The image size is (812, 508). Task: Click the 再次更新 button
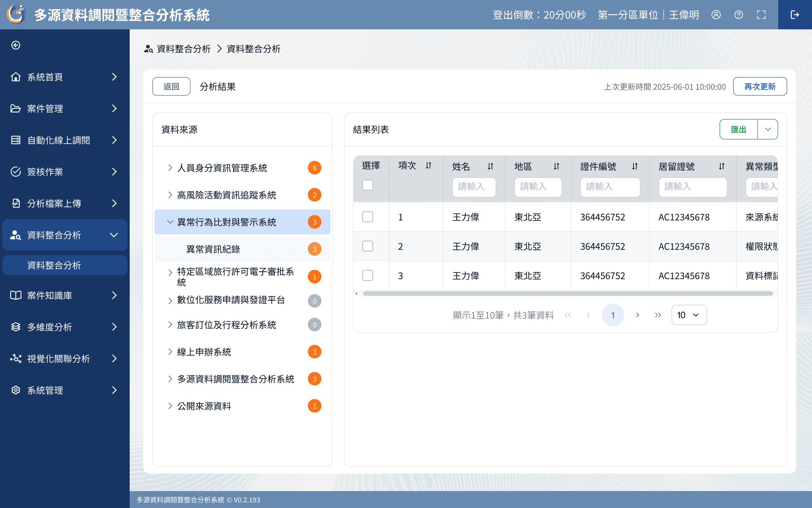pyautogui.click(x=760, y=87)
